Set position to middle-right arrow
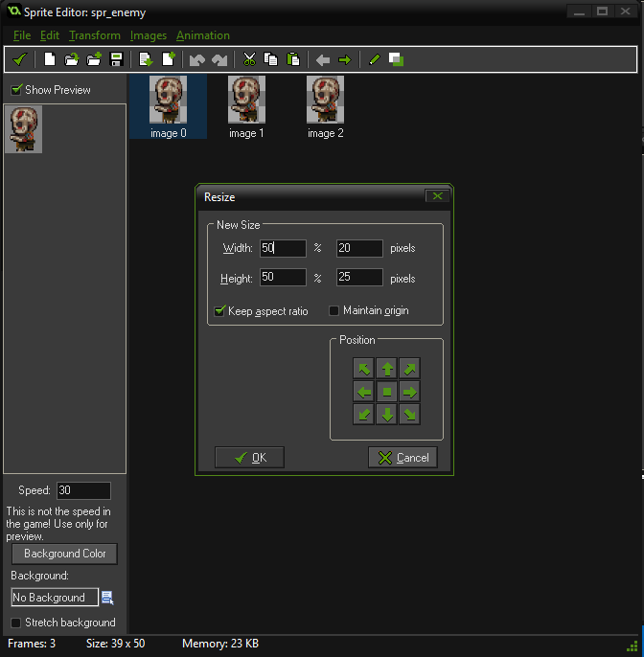644x657 pixels. tap(409, 392)
